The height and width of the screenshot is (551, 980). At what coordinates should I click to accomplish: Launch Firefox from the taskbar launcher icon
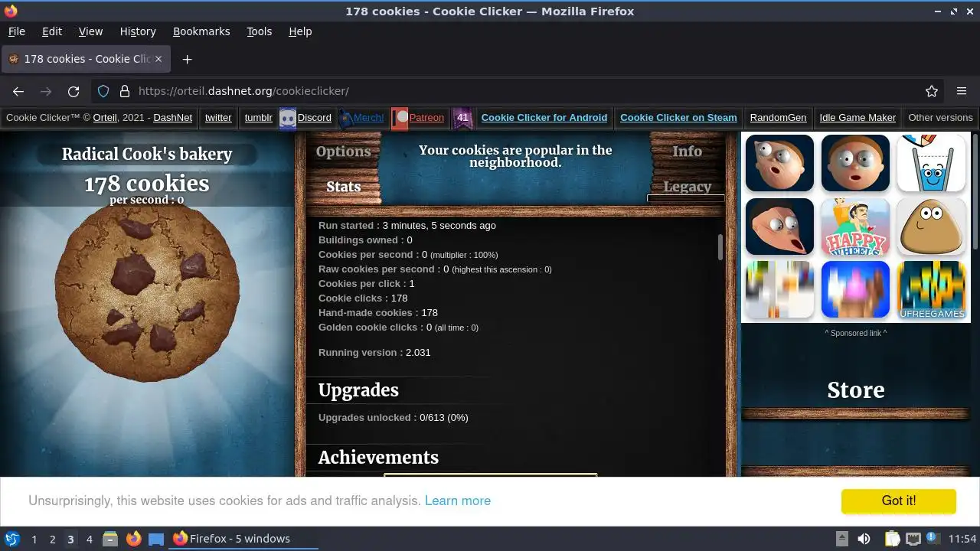[133, 539]
